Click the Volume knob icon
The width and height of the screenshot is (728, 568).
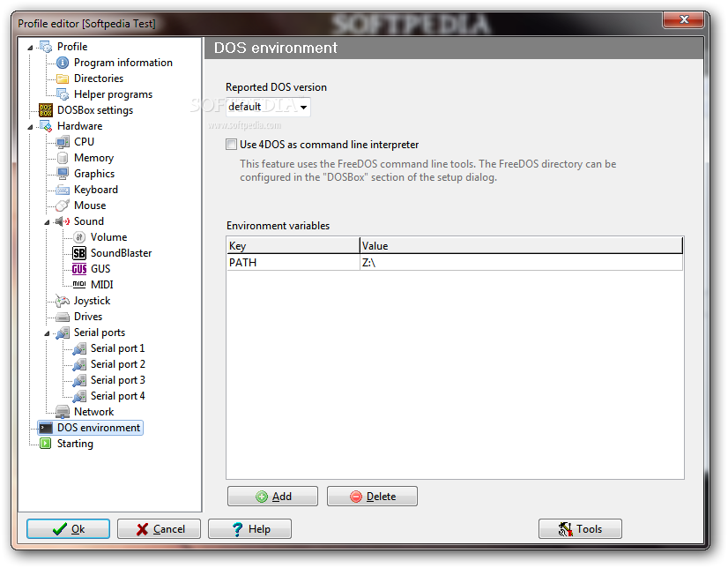click(x=79, y=237)
